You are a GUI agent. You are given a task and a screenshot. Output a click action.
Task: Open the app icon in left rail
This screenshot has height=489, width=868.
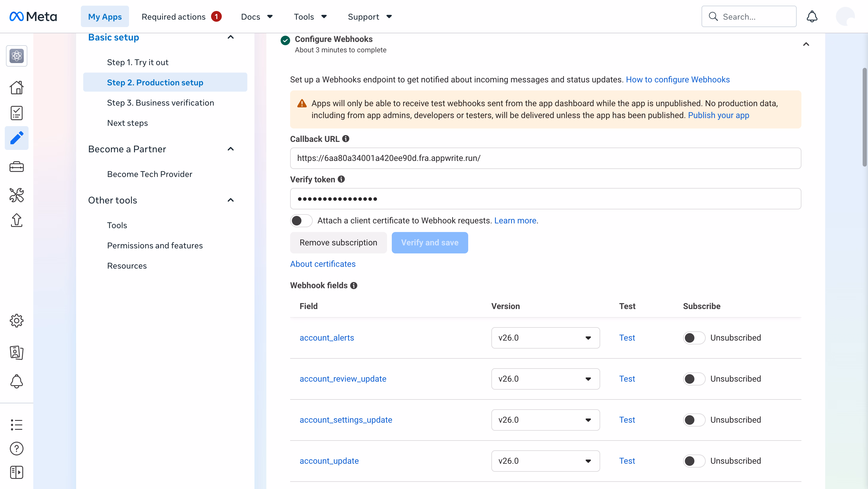(x=17, y=56)
